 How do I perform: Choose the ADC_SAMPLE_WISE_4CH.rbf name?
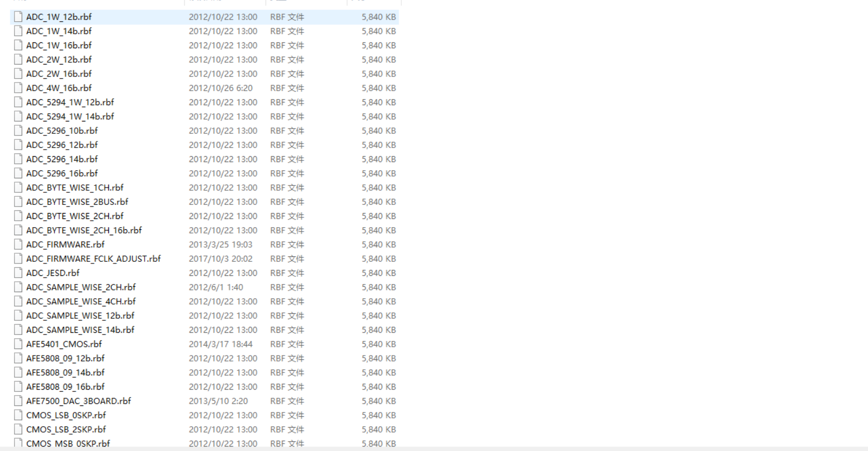pos(81,301)
